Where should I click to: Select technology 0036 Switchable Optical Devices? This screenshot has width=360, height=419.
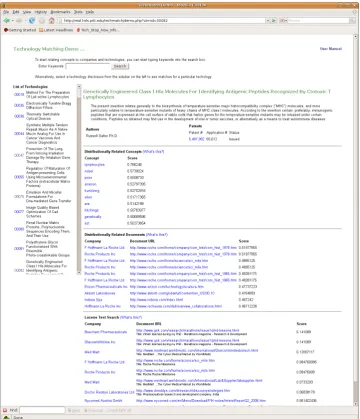[19, 116]
